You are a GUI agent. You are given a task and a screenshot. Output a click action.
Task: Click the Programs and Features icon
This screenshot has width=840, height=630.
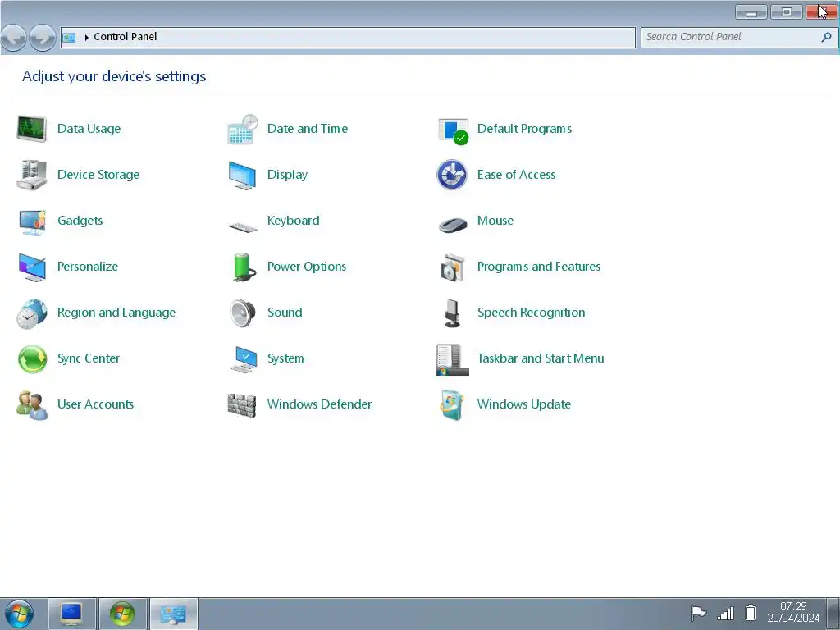[453, 267]
